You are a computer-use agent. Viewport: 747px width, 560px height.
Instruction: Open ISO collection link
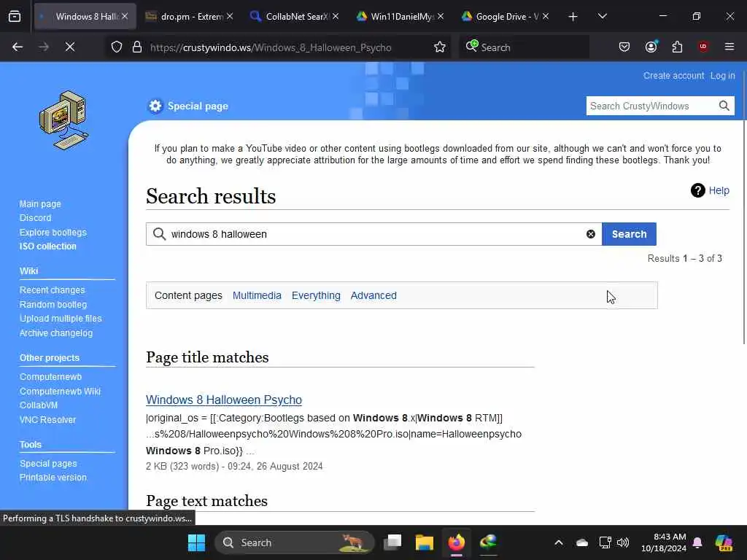click(x=47, y=246)
